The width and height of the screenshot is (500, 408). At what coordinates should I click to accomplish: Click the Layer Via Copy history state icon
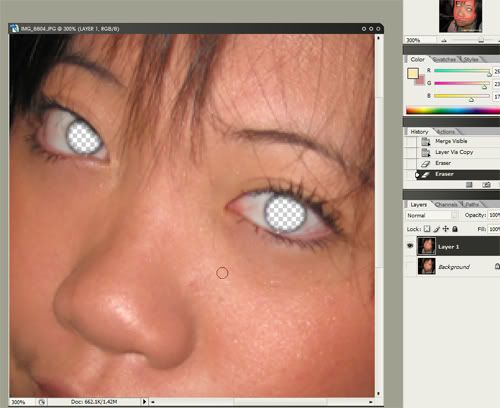pyautogui.click(x=426, y=152)
